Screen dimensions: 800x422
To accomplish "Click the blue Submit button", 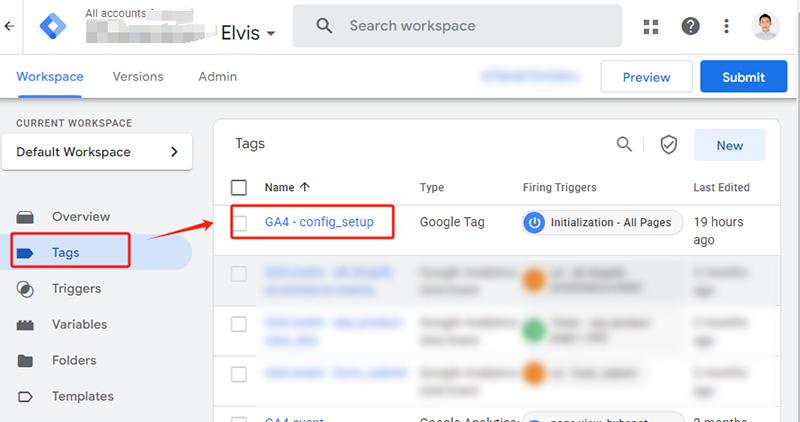I will coord(743,77).
